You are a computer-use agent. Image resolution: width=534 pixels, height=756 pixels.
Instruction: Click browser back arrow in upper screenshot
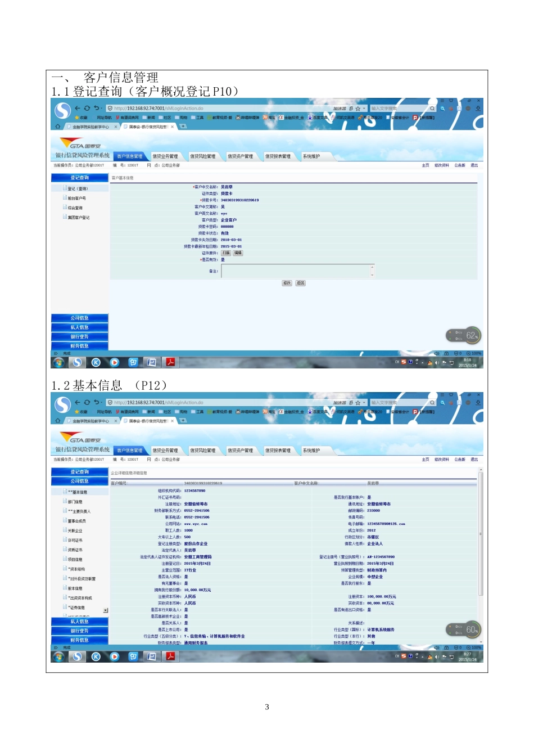click(78, 108)
